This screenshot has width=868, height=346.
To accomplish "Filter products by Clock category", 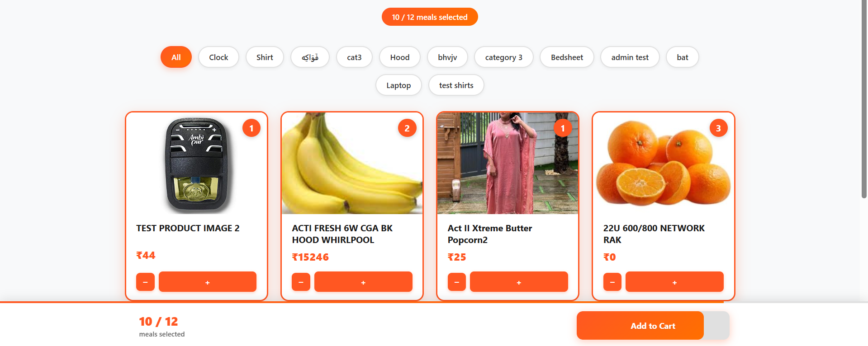I will 218,57.
